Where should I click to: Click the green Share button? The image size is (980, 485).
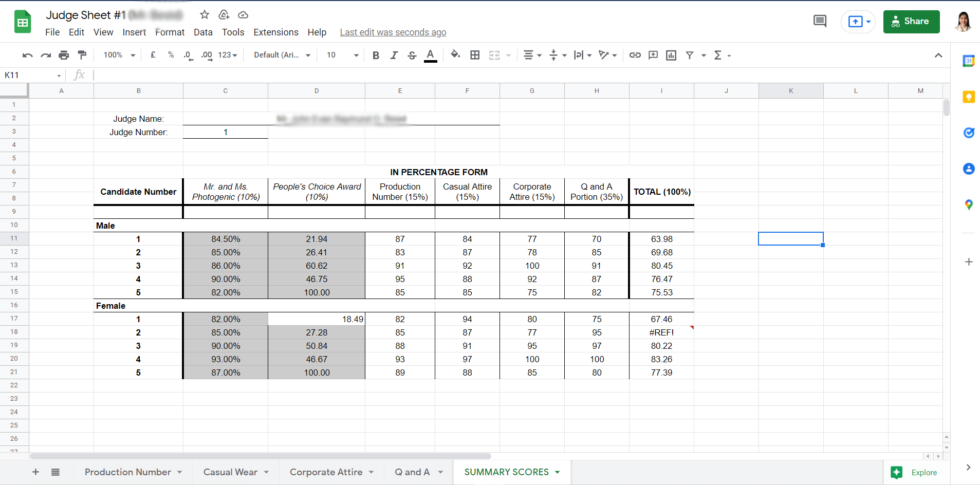pyautogui.click(x=911, y=22)
